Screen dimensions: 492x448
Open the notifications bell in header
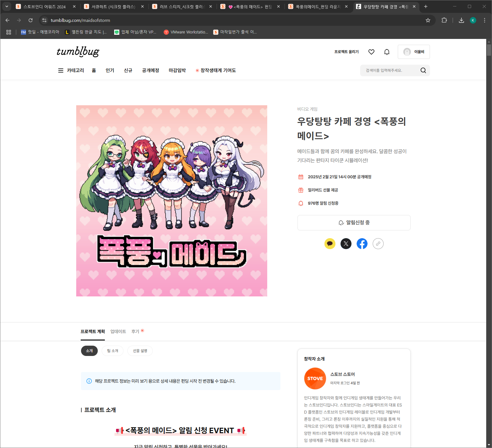pos(387,52)
